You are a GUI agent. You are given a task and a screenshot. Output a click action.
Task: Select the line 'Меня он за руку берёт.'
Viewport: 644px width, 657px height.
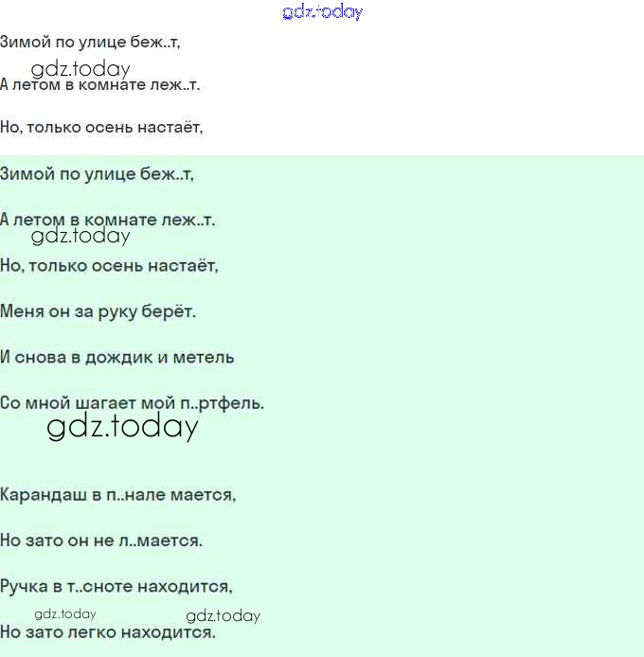click(98, 311)
